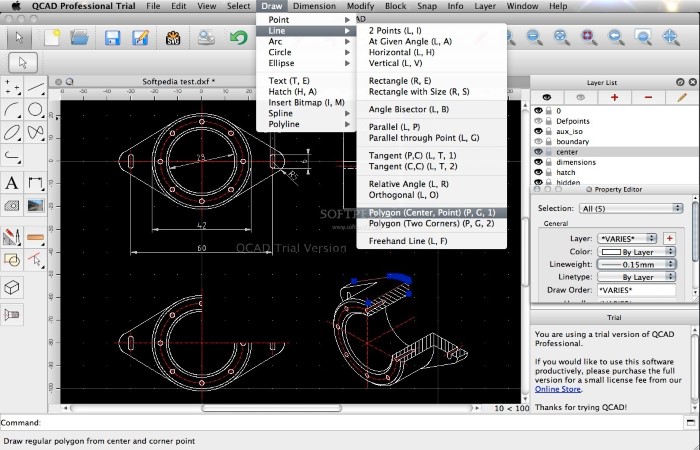Image resolution: width=700 pixels, height=450 pixels.
Task: Select the Text tool 'A' icon
Action: click(12, 183)
